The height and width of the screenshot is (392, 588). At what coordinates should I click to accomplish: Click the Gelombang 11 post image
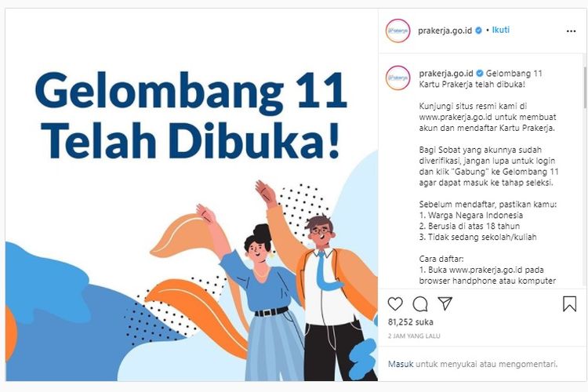pos(191,194)
